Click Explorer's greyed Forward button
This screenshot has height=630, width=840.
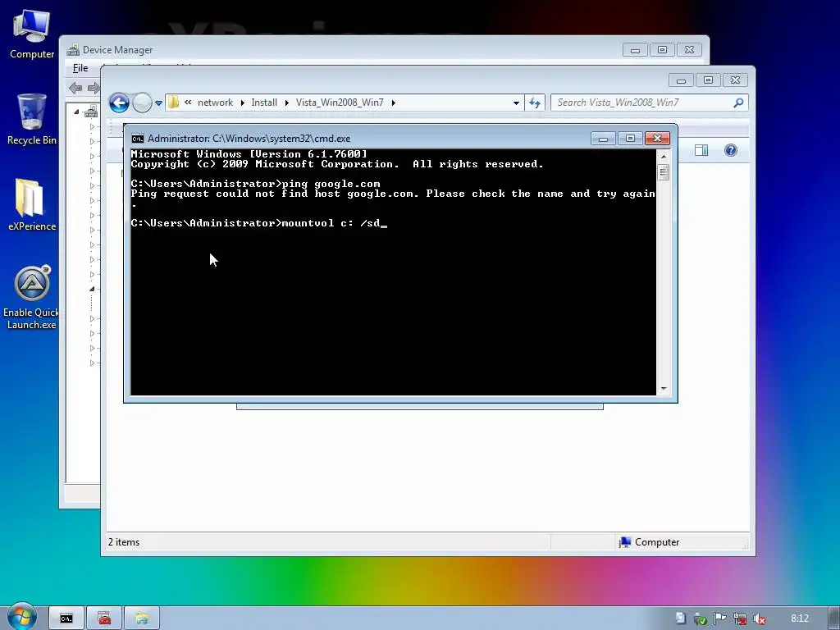(142, 103)
